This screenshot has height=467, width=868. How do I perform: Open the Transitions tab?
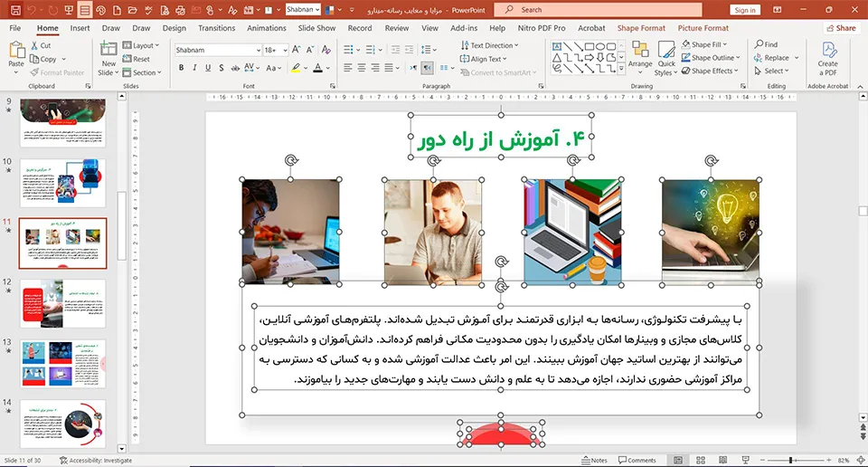point(216,28)
